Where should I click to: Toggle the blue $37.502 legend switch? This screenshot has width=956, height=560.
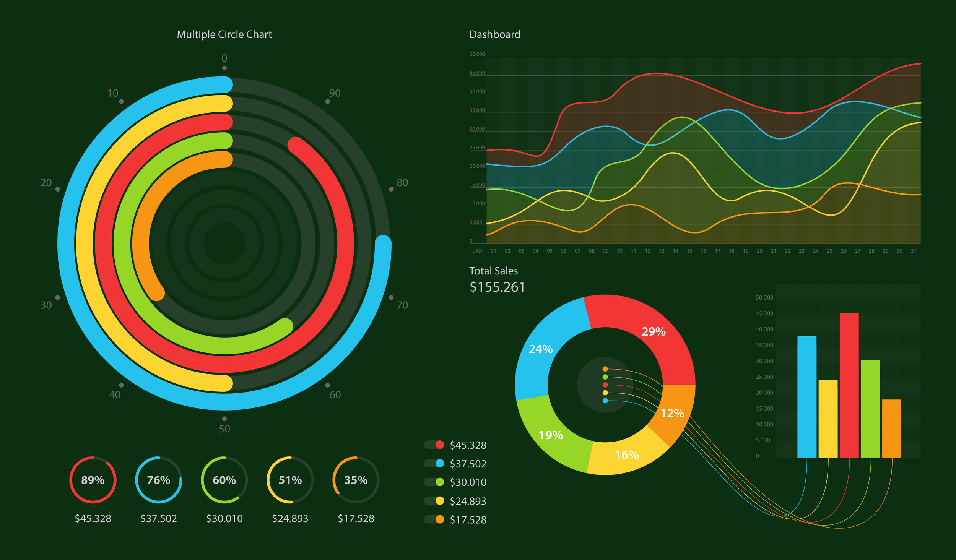click(x=434, y=463)
